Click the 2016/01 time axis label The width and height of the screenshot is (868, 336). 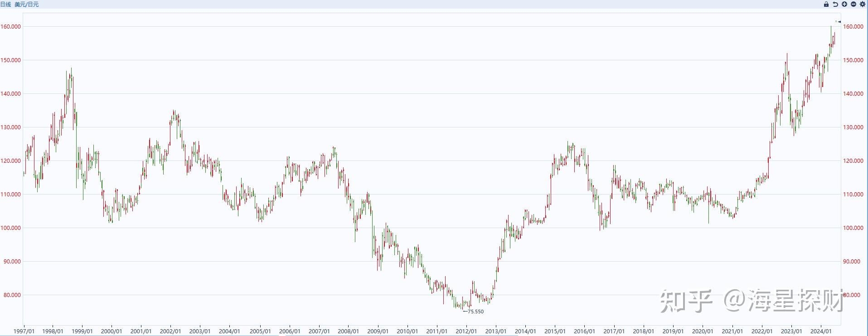click(x=585, y=331)
